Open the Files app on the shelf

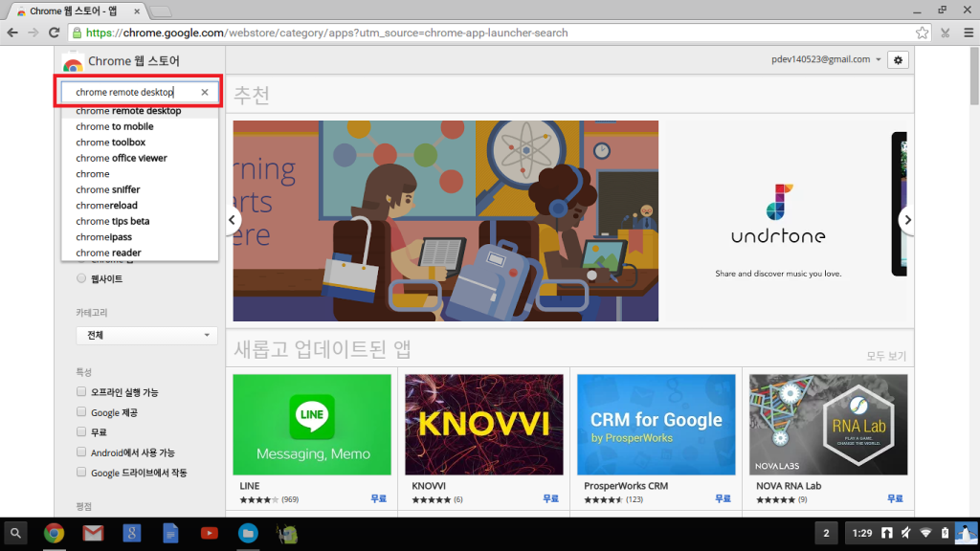(248, 534)
